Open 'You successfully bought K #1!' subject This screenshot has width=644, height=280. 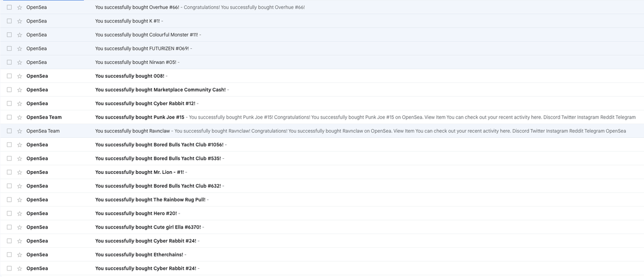[x=127, y=21]
